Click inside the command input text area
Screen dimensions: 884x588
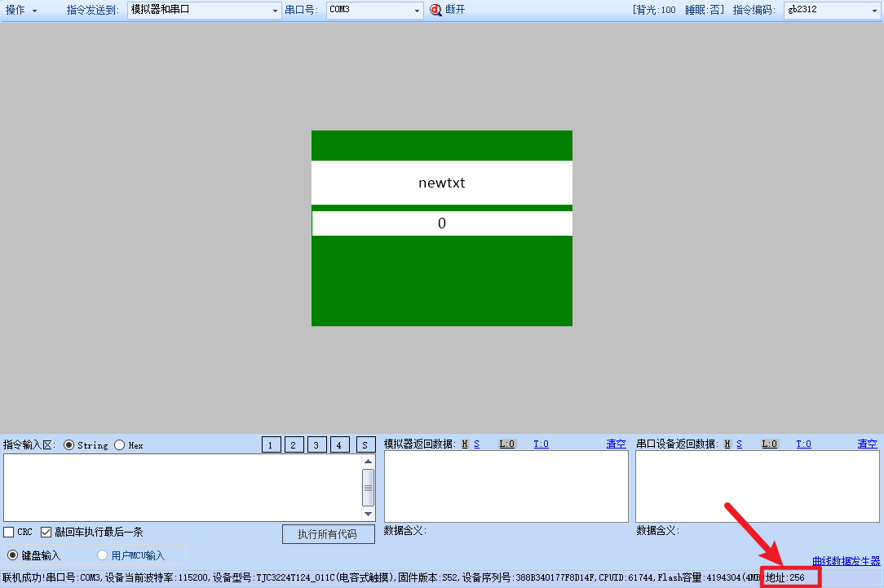click(x=179, y=485)
